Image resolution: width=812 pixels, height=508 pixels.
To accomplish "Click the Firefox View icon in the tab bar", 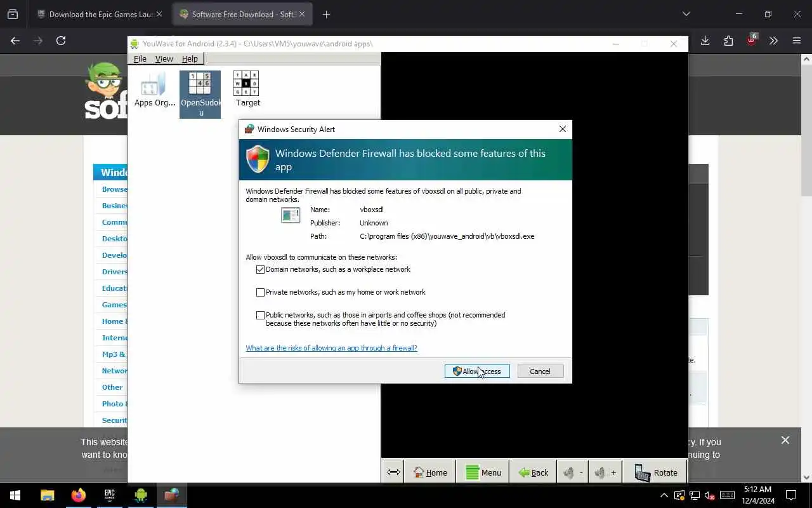I will tap(13, 14).
